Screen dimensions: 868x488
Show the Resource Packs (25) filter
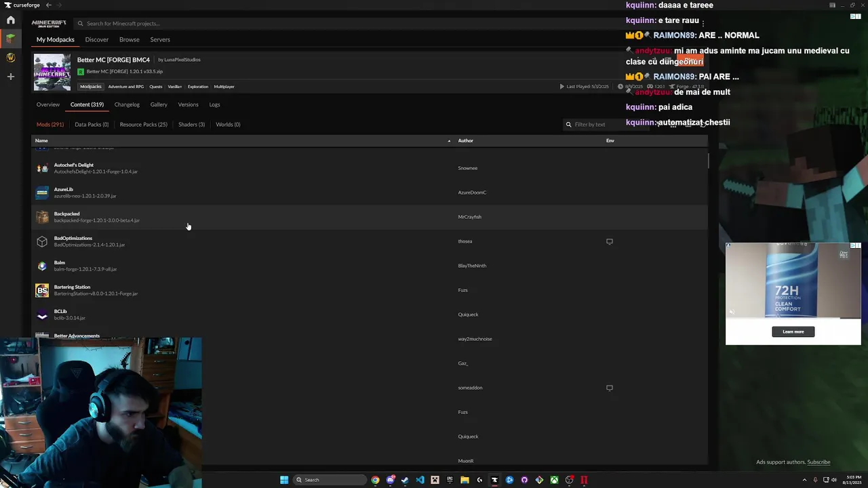(143, 125)
